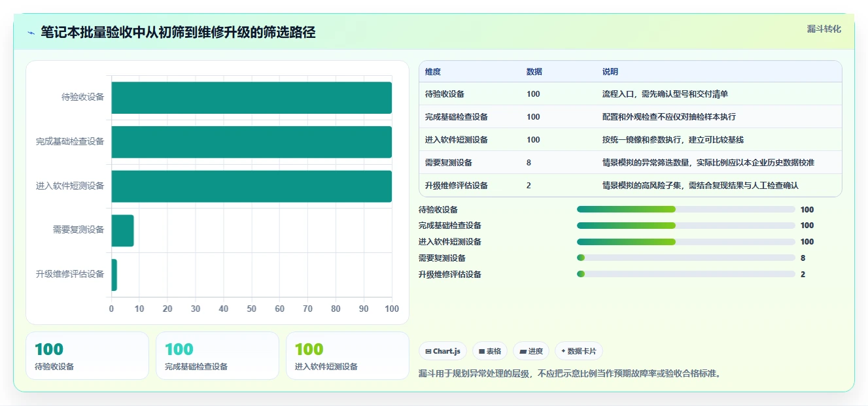Click the table cell 待验收设备 in the 维度 column
868x406 pixels.
[x=445, y=94]
